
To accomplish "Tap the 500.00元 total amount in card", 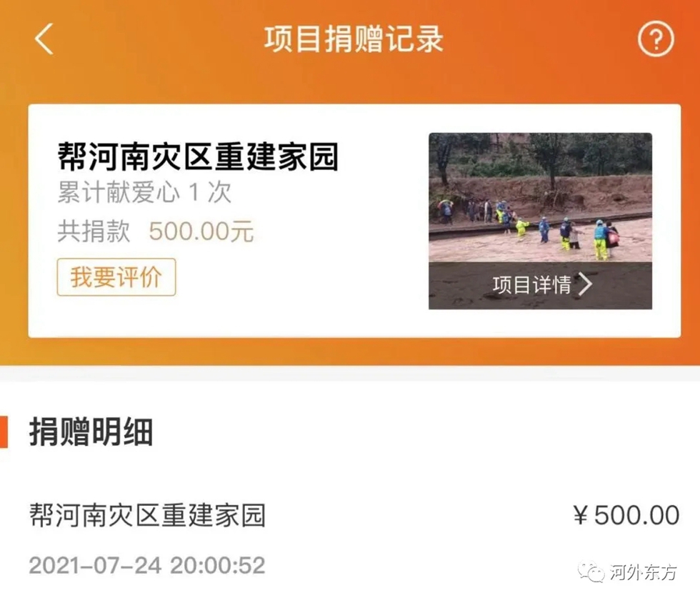I will tap(201, 231).
